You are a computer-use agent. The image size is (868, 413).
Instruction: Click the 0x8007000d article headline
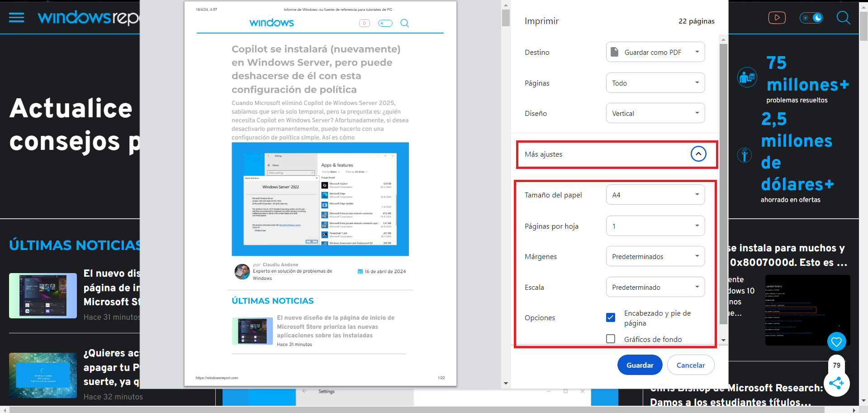(787, 255)
